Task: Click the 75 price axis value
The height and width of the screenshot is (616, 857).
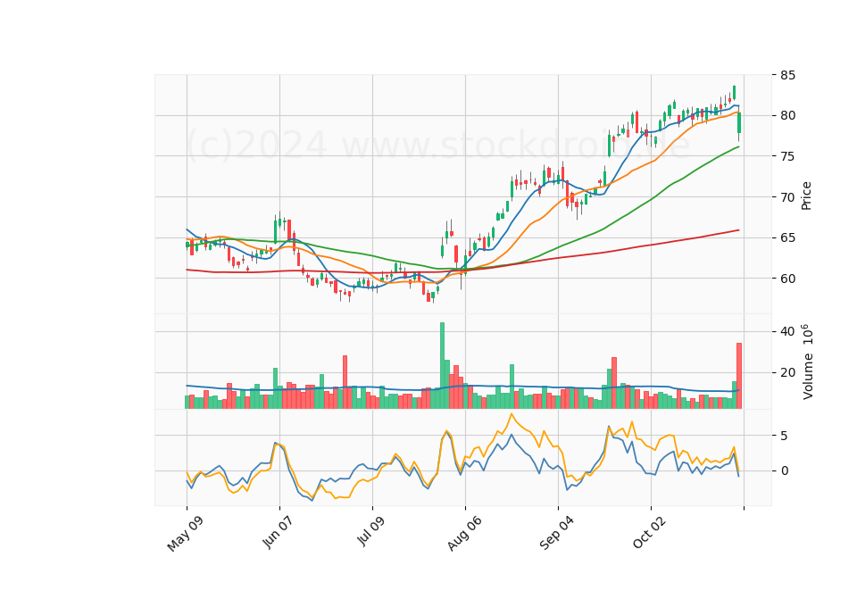Action: (x=787, y=156)
